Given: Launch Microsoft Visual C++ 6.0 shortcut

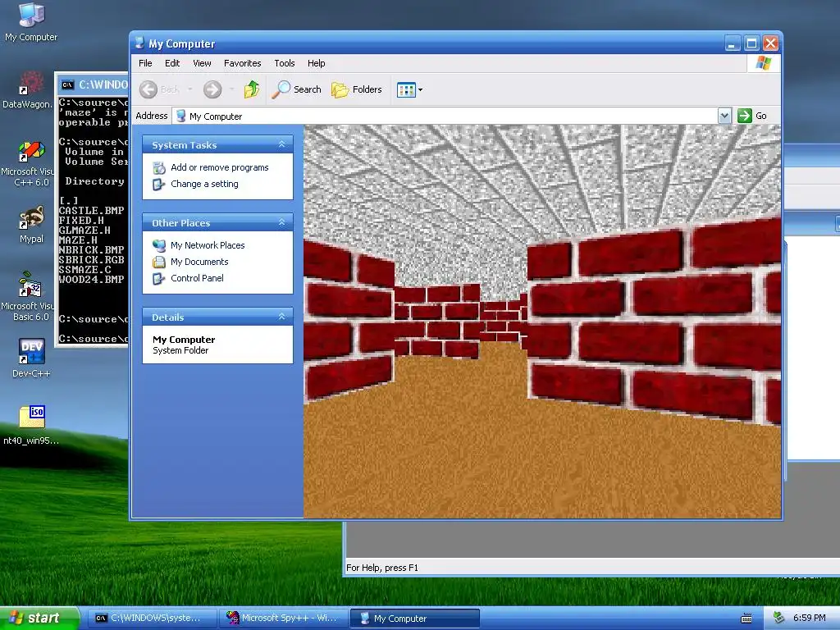Looking at the screenshot, I should [28, 163].
